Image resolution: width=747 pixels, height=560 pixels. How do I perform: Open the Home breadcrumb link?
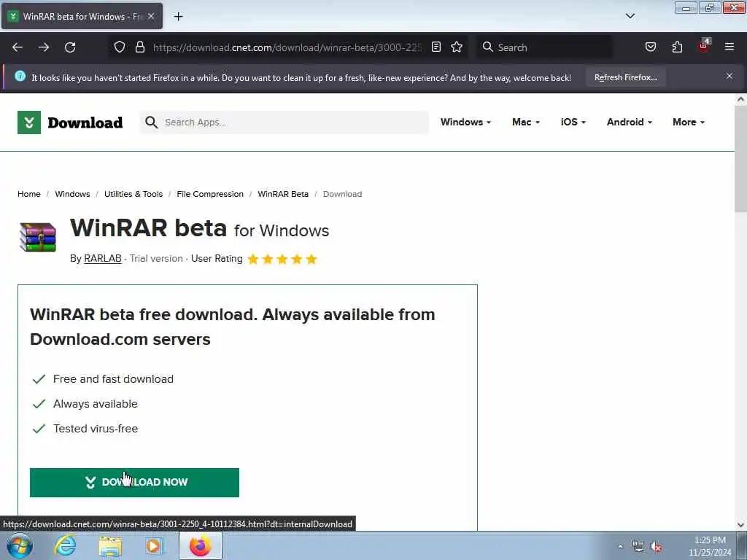tap(29, 194)
